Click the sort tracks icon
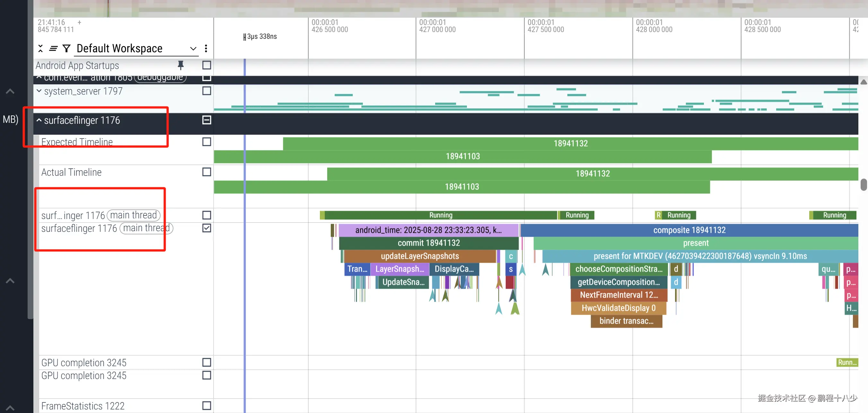The image size is (868, 413). coord(53,48)
